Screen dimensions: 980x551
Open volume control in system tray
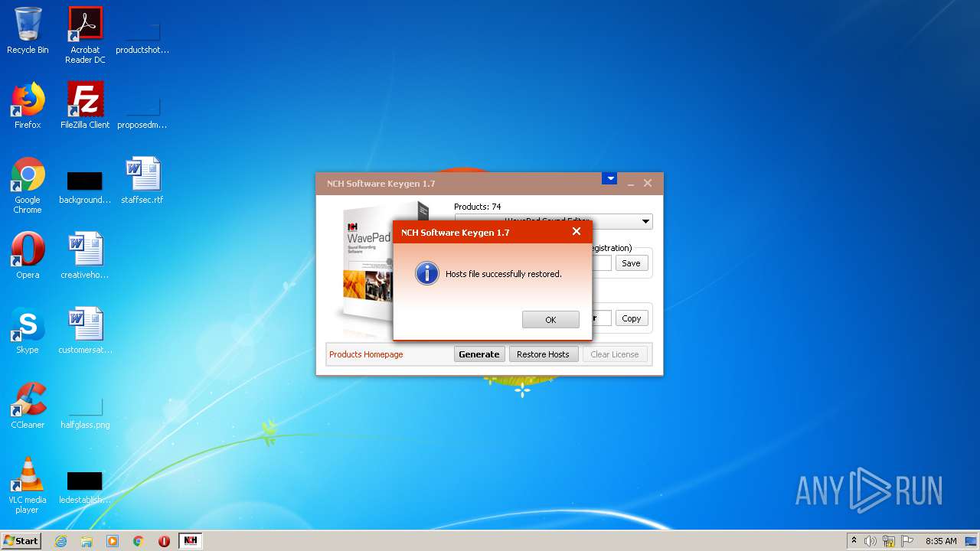871,541
